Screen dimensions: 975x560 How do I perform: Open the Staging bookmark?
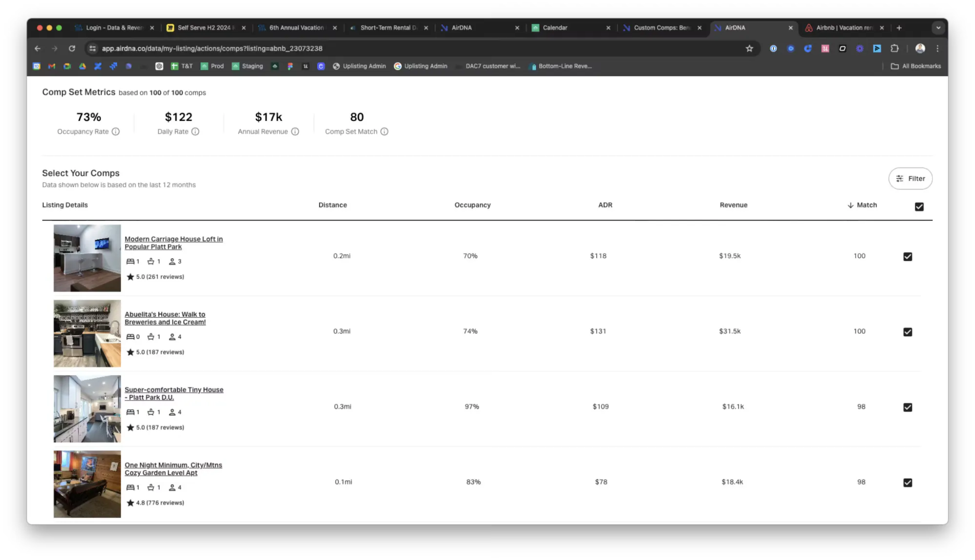coord(247,66)
